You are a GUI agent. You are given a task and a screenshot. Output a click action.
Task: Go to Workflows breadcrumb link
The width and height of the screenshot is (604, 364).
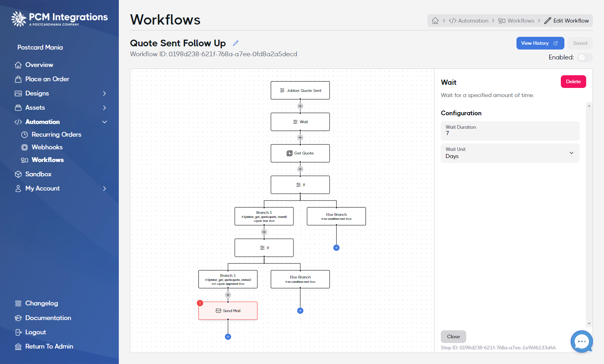click(x=516, y=21)
